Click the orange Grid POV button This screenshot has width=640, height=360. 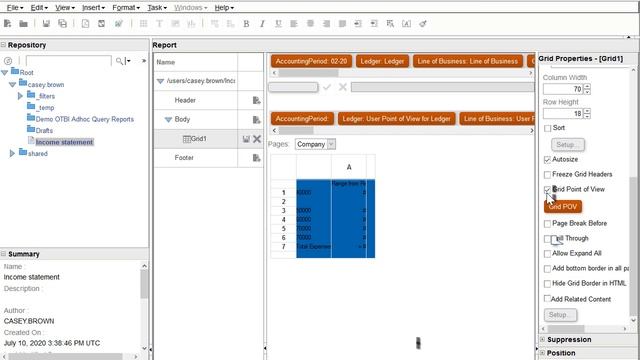click(563, 207)
